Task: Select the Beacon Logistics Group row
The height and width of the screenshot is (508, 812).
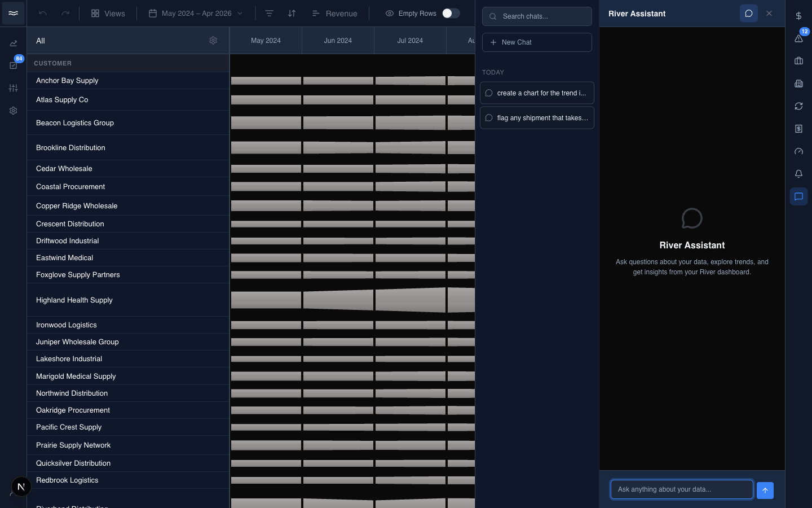Action: pyautogui.click(x=128, y=122)
